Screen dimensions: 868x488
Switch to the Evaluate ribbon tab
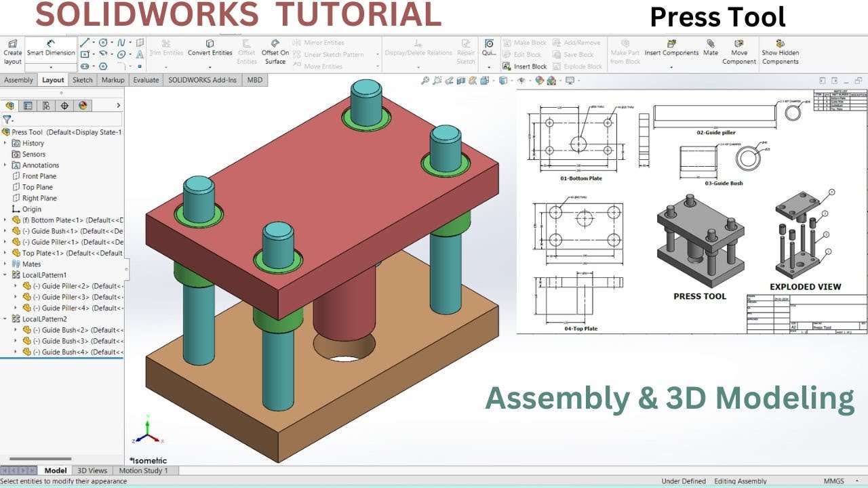tap(146, 80)
